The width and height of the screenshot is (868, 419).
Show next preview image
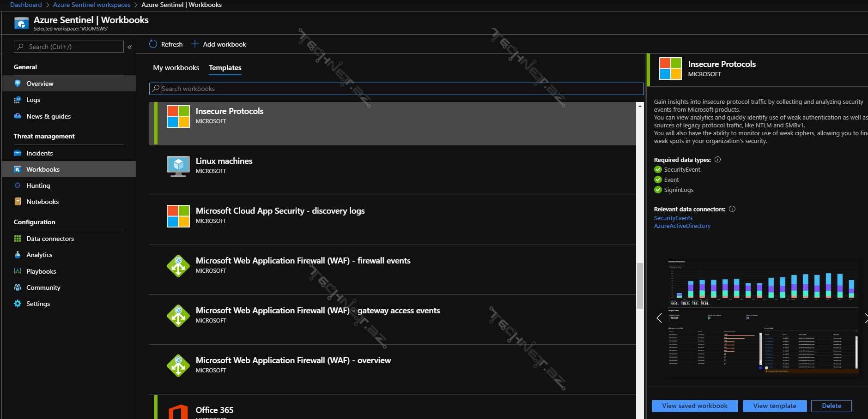pos(865,318)
